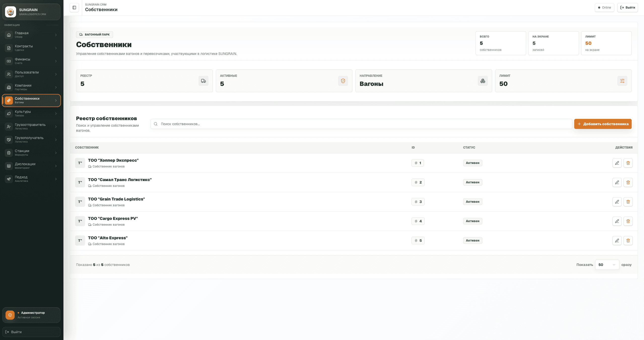The image size is (644, 340).
Task: Delete ТОО "Grain Trade Logistics" owner
Action: (x=628, y=202)
